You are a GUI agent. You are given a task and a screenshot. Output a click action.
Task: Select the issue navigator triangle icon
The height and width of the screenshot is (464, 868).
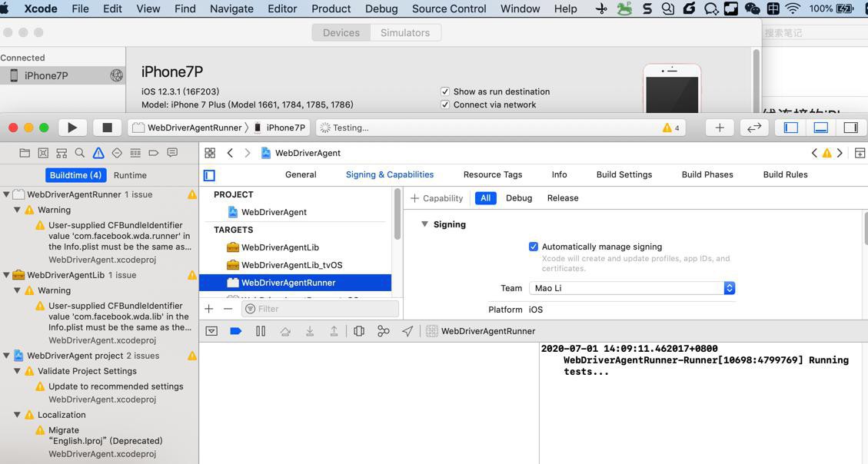98,153
